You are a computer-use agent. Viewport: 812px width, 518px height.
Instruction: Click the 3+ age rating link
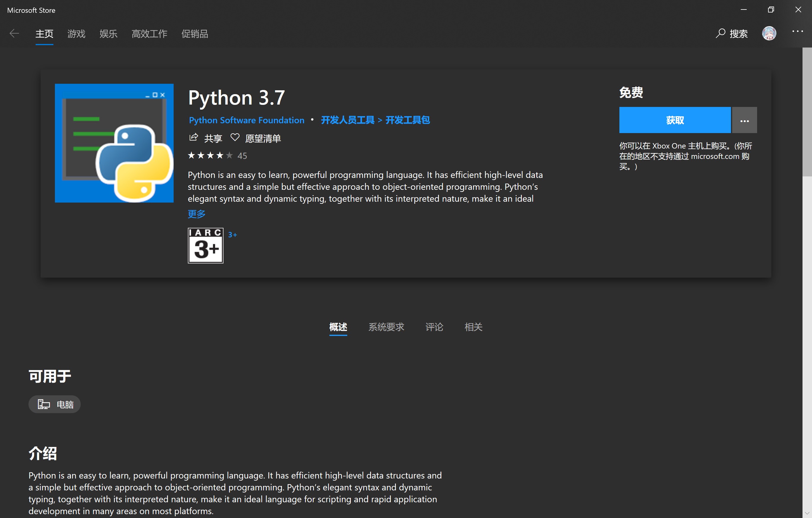[232, 235]
